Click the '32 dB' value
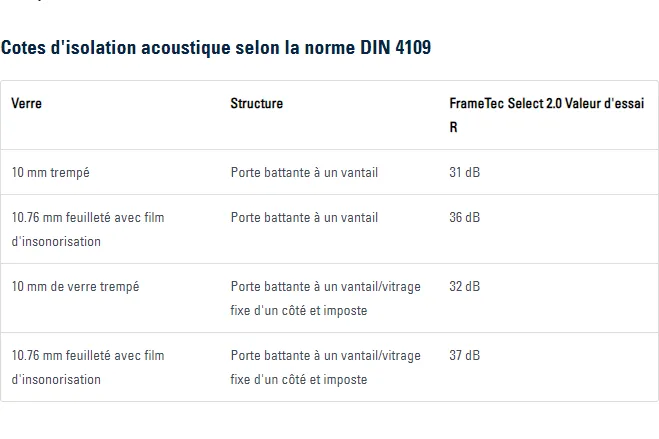The width and height of the screenshot is (659, 439). 464,286
